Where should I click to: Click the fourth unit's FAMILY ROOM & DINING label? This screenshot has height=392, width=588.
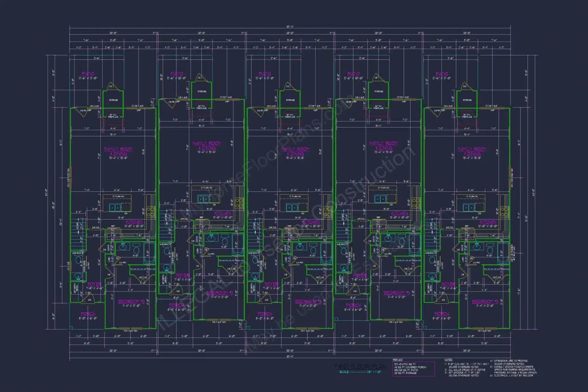click(384, 145)
